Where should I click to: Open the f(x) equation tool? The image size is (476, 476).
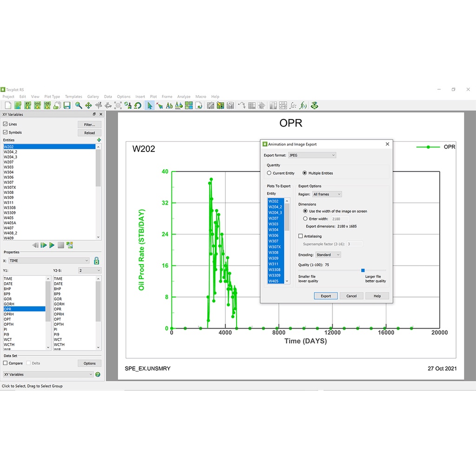(303, 106)
